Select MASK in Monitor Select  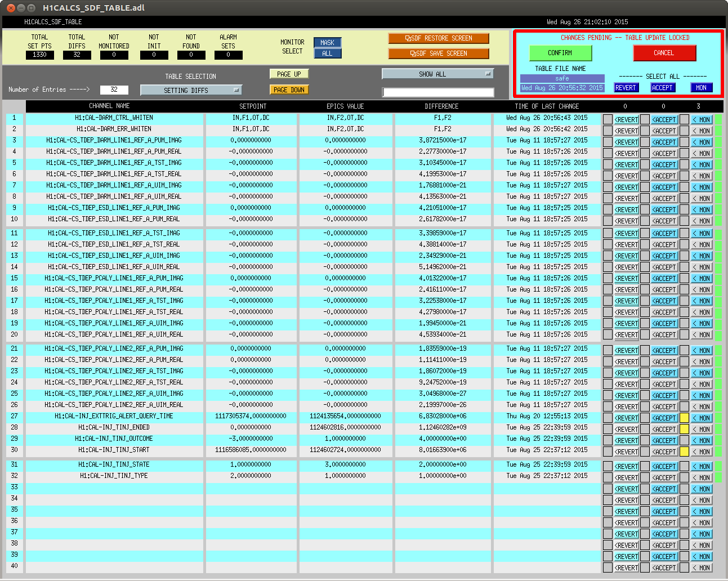[327, 43]
